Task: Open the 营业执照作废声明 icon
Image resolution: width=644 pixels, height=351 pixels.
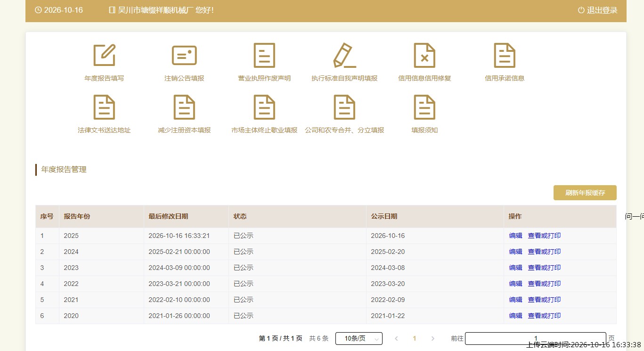Action: (x=264, y=55)
